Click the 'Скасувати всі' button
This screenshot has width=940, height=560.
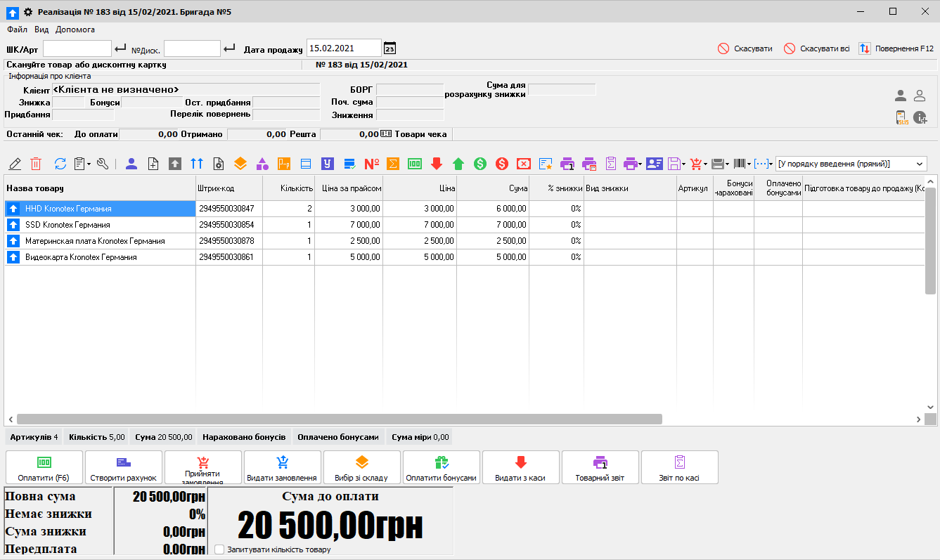pos(817,48)
